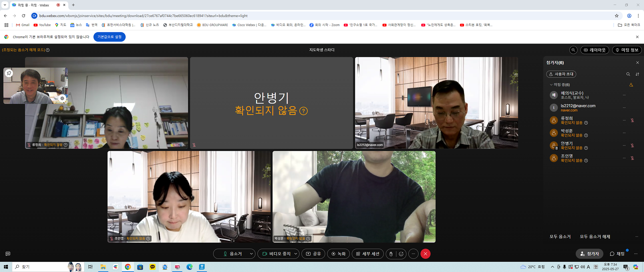Open 모든 북마크 all bookmarks folder

[629, 25]
